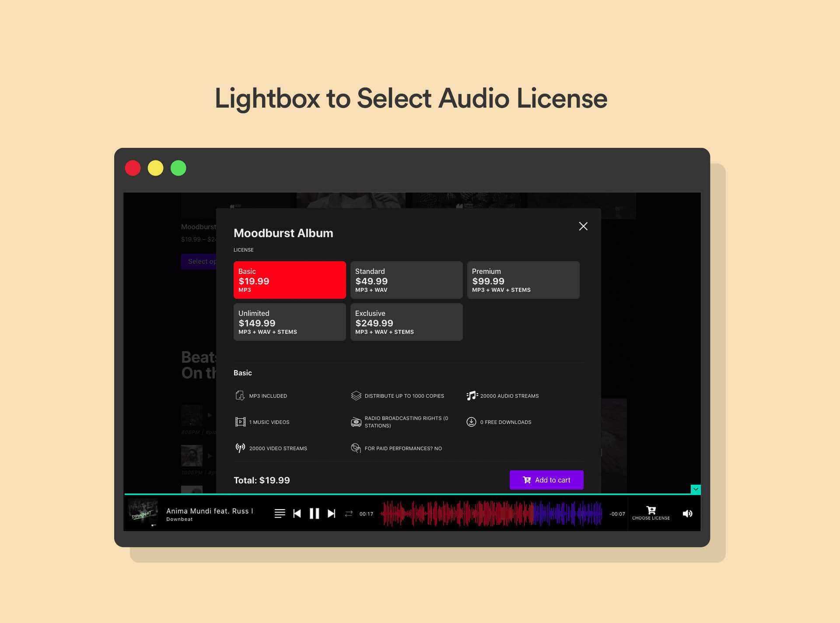Image resolution: width=840 pixels, height=623 pixels.
Task: Mute the player volume speaker
Action: [x=687, y=514]
